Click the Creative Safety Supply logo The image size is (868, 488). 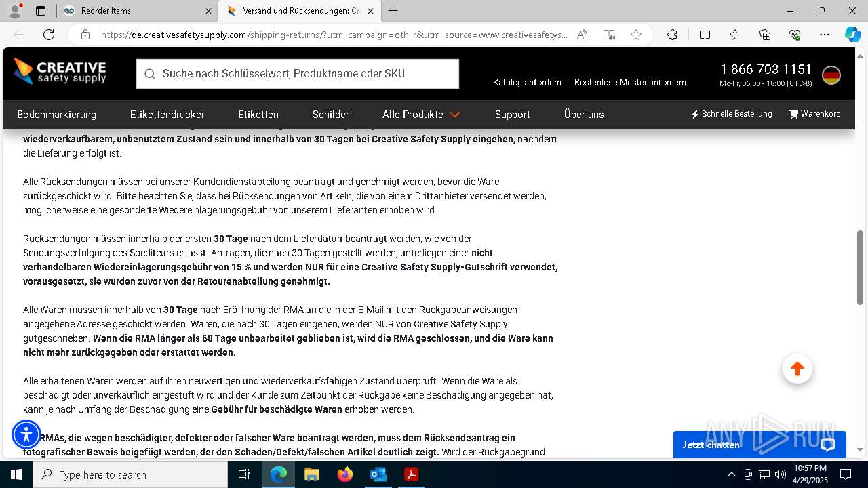pos(60,72)
